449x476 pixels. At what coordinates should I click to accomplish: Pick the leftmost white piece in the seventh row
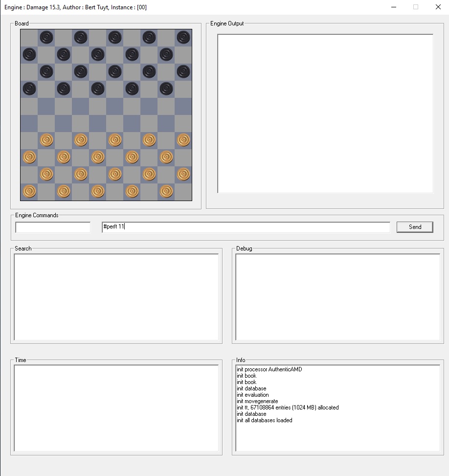pos(46,140)
